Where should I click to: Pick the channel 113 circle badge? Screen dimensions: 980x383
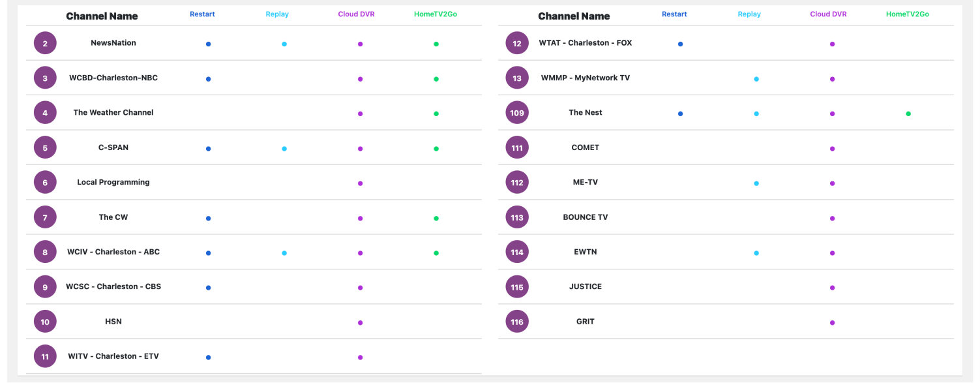click(517, 217)
